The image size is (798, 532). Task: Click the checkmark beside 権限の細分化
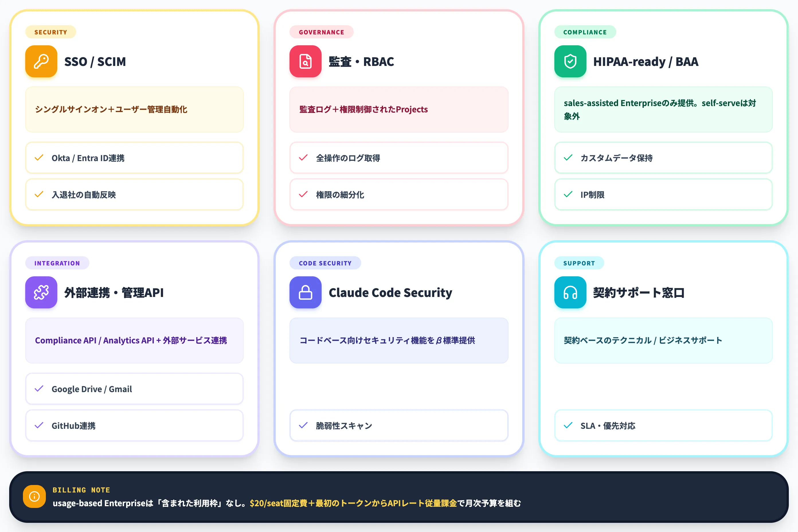coord(303,194)
